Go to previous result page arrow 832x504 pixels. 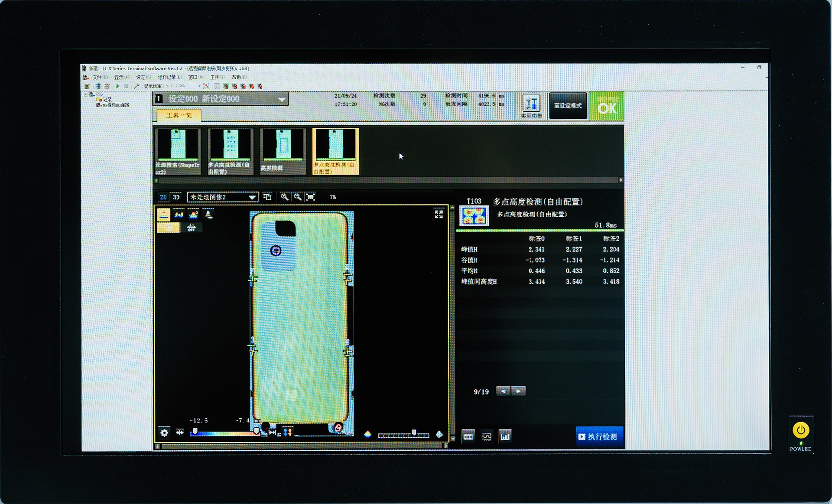pos(503,391)
